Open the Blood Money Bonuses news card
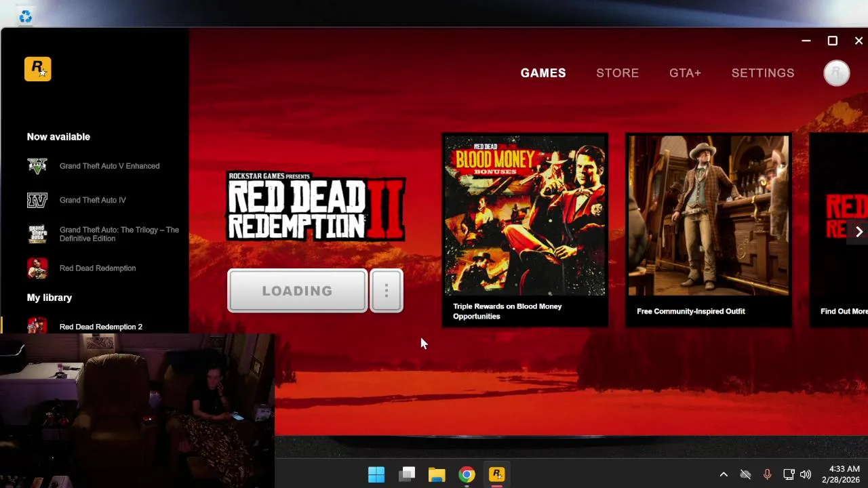 pyautogui.click(x=525, y=230)
